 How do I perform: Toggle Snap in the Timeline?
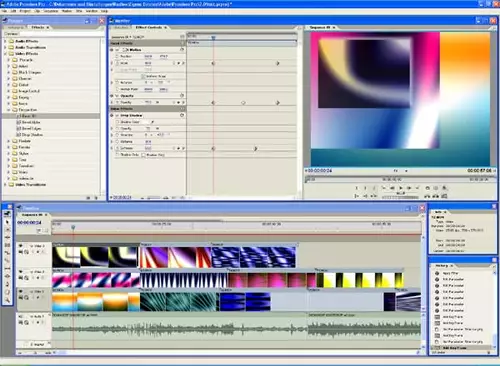click(x=39, y=230)
